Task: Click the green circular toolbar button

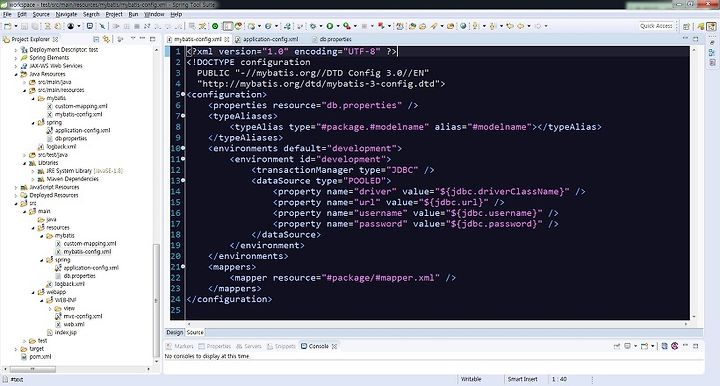Action: (x=215, y=26)
